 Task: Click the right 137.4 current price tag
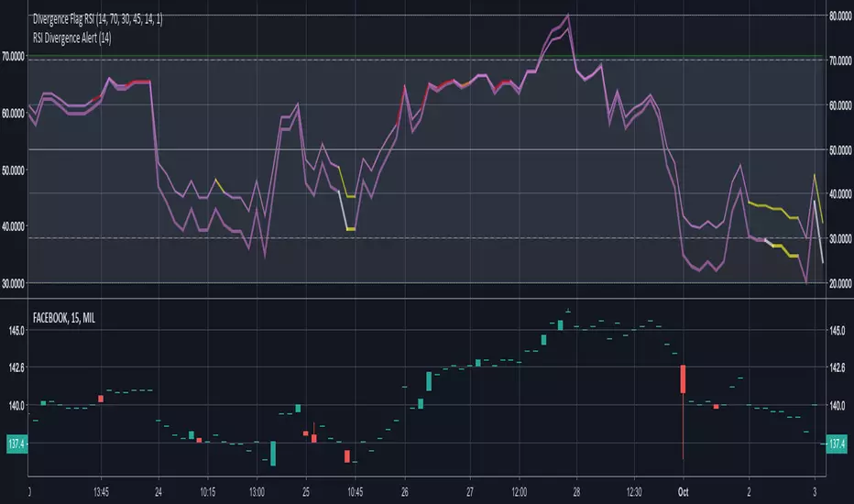point(838,444)
